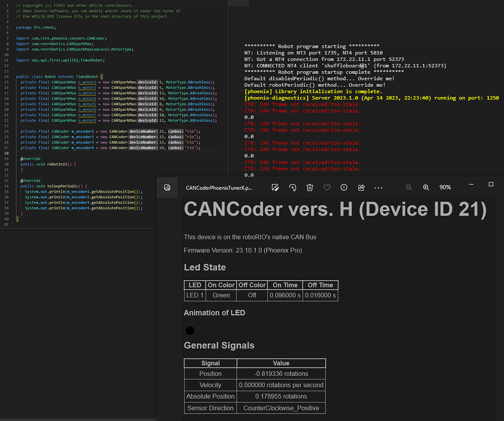Click the 90% zoom level indicator
The width and height of the screenshot is (504, 421).
(445, 187)
